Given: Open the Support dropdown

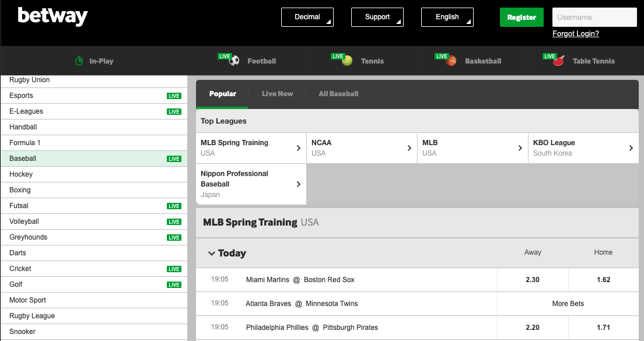Looking at the screenshot, I should pos(377,17).
